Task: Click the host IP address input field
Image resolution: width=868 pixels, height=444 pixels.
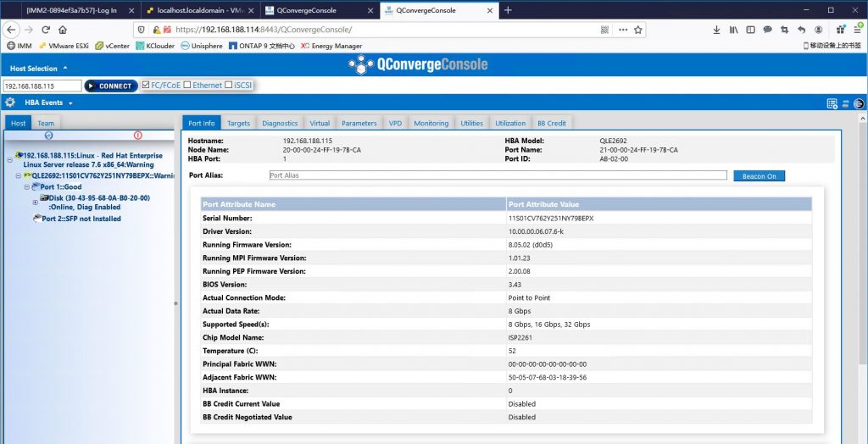Action: 42,86
